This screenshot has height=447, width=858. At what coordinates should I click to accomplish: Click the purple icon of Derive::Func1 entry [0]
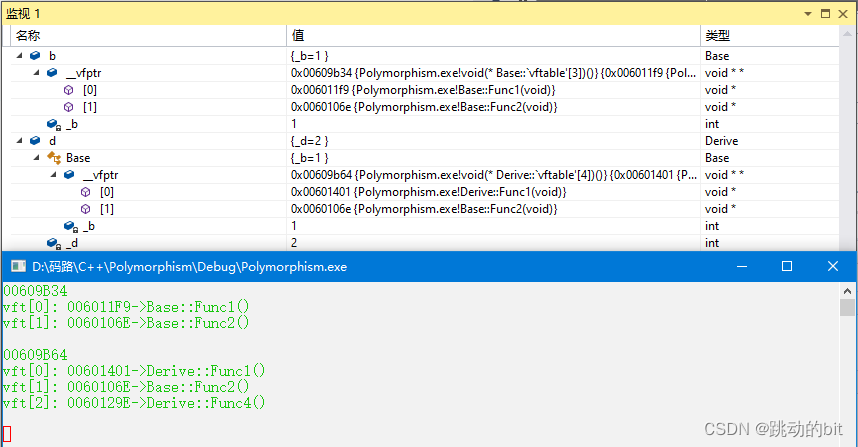86,192
